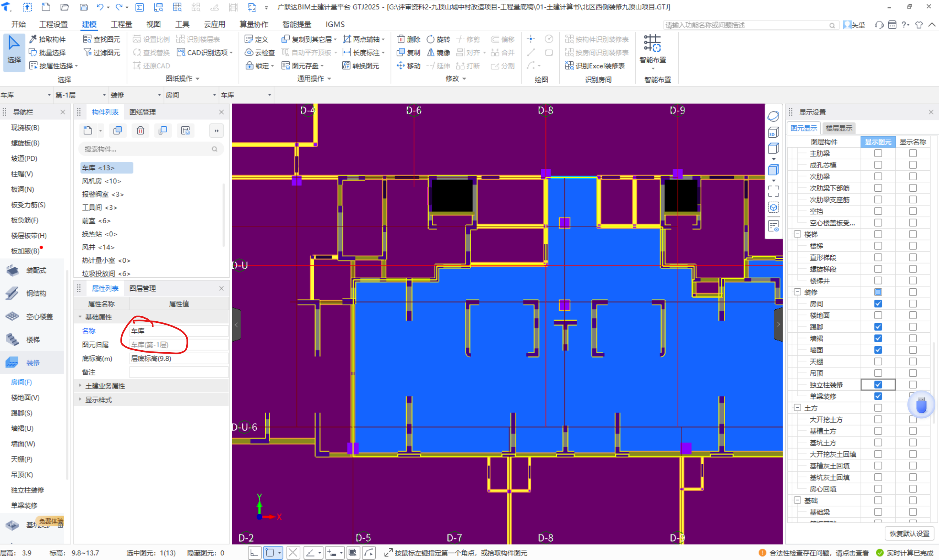The height and width of the screenshot is (560, 939).
Task: Select 风机房 <10> in component list
Action: [101, 181]
